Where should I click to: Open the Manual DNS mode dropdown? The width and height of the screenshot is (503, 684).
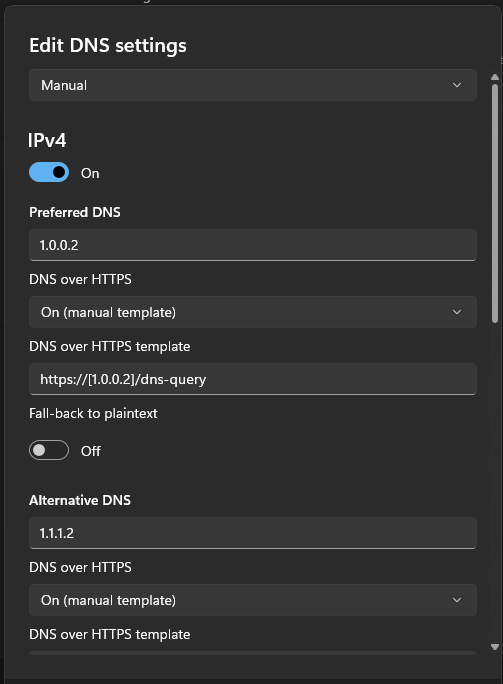253,85
